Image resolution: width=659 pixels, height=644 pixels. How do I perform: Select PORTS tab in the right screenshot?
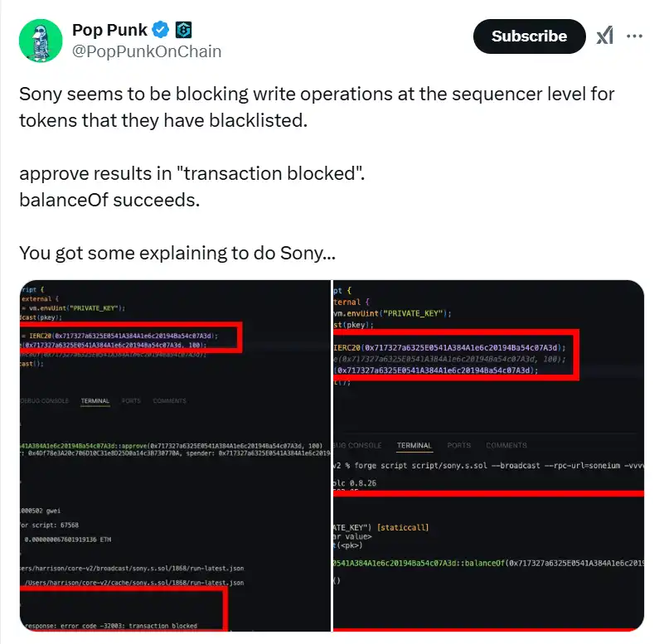[x=458, y=445]
